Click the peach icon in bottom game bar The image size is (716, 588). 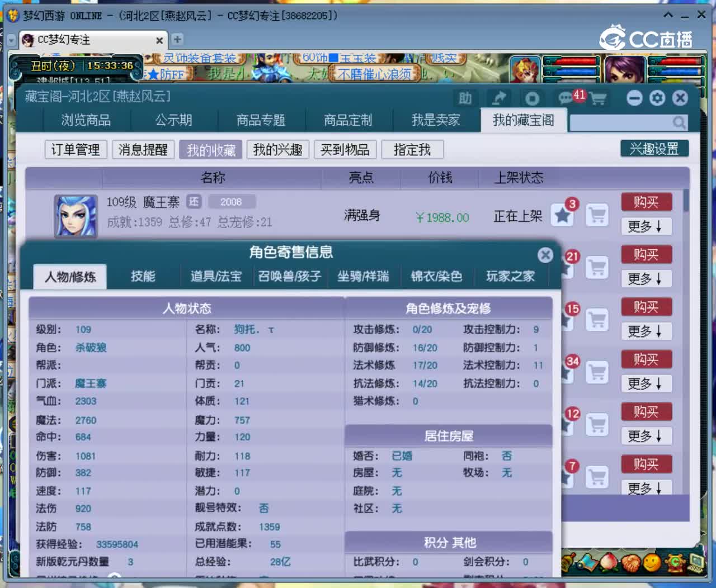coord(610,562)
